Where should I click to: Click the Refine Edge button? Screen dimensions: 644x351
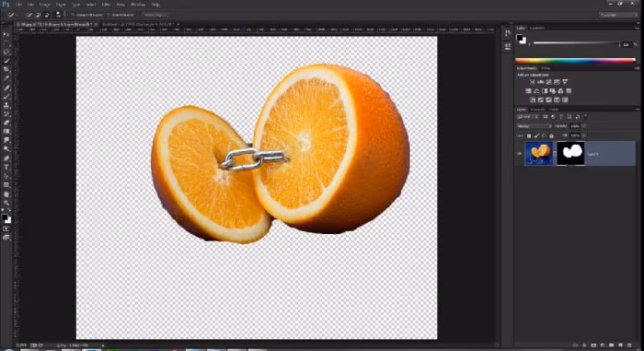click(155, 15)
